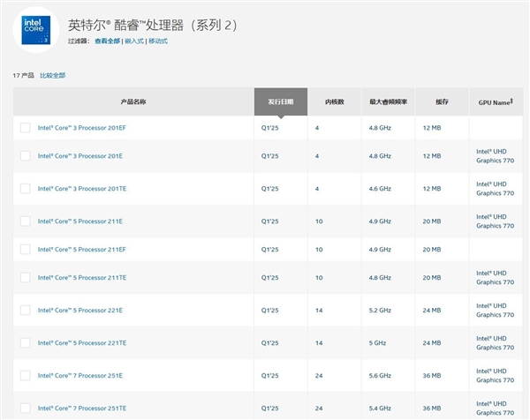Open Intel Core 7 Processor 251TE link
The image size is (530, 420).
click(82, 408)
